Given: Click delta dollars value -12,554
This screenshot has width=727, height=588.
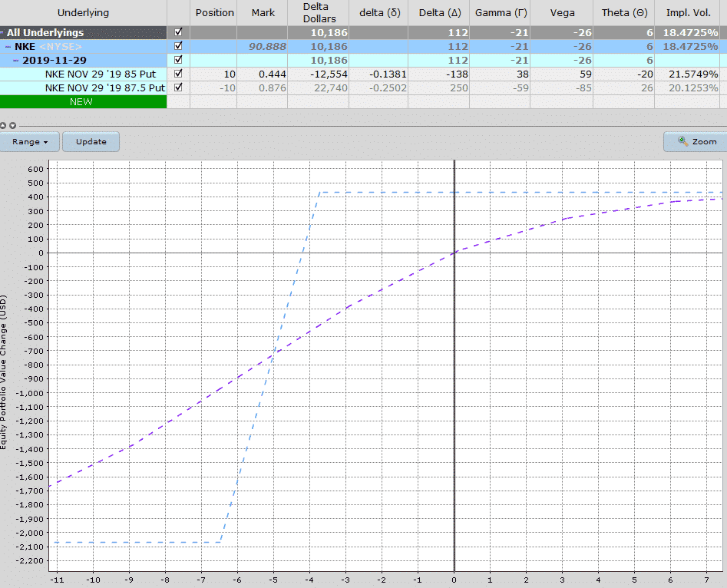Looking at the screenshot, I should [331, 74].
